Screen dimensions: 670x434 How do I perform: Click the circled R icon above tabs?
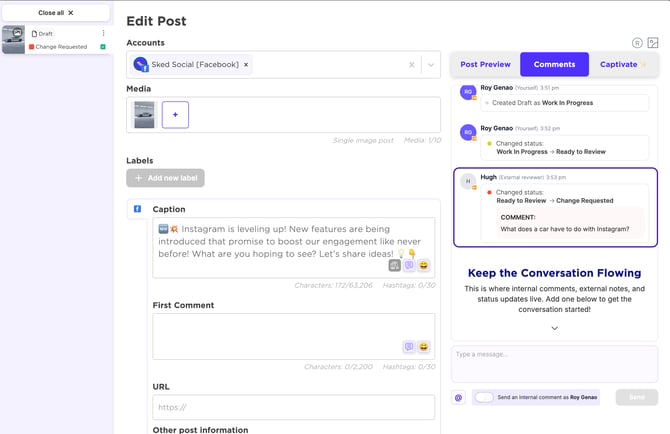click(637, 43)
